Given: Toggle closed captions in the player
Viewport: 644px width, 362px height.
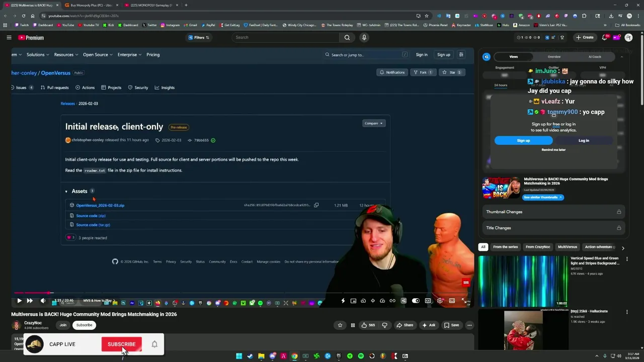Looking at the screenshot, I should [x=428, y=301].
